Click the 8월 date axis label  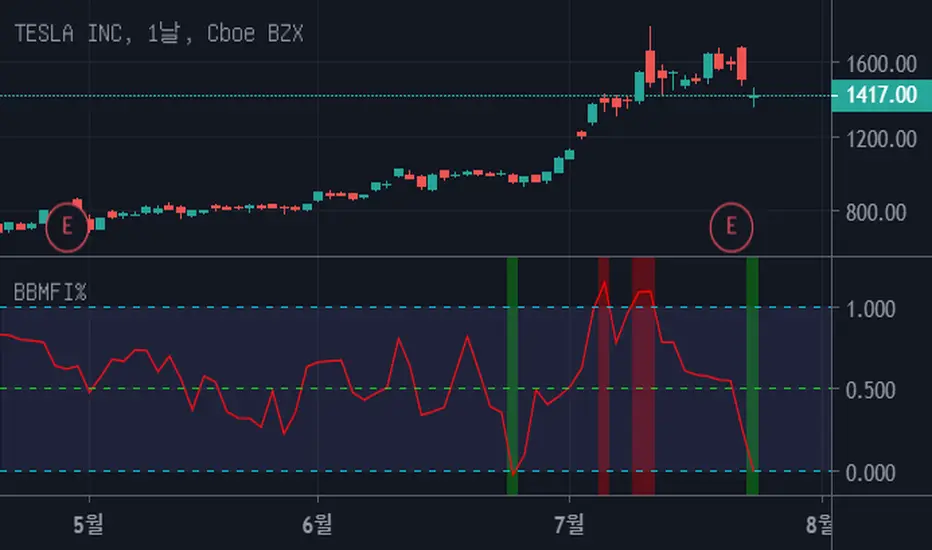tap(819, 524)
